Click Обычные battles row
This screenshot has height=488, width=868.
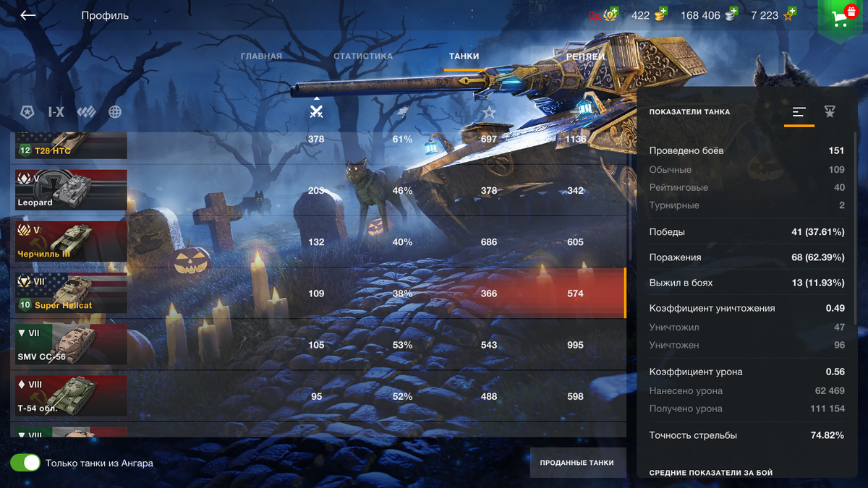[746, 169]
